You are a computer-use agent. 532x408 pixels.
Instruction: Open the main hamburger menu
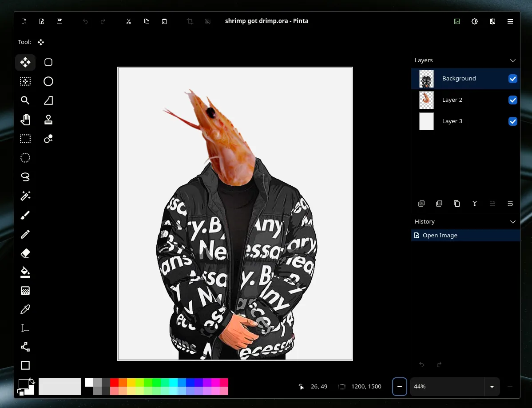pyautogui.click(x=510, y=21)
